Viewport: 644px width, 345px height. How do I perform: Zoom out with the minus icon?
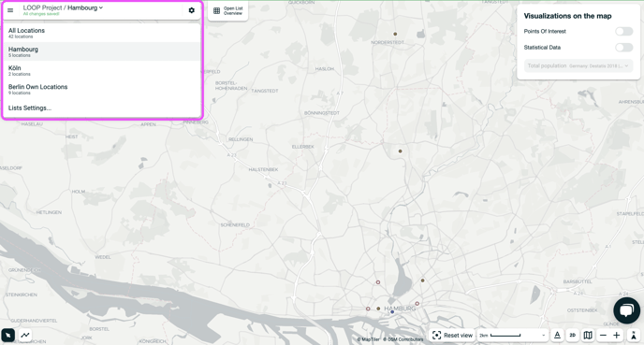coord(603,335)
